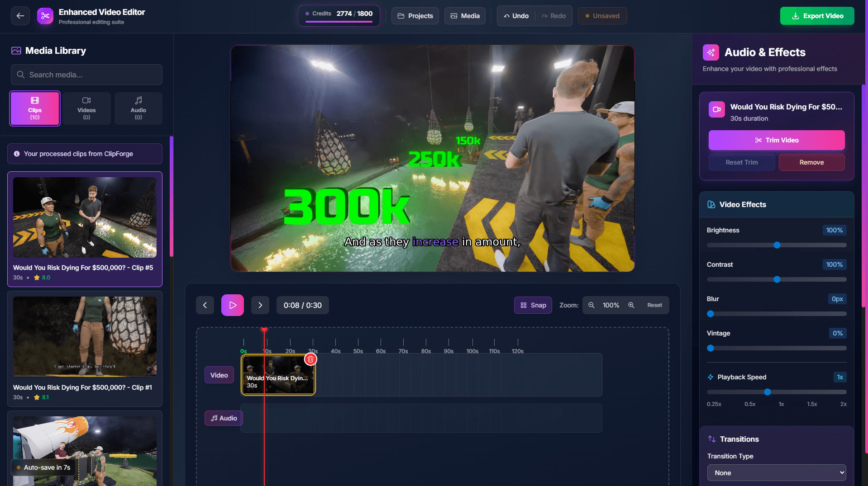This screenshot has height=486, width=868.
Task: Open the Media panel
Action: pyautogui.click(x=464, y=15)
